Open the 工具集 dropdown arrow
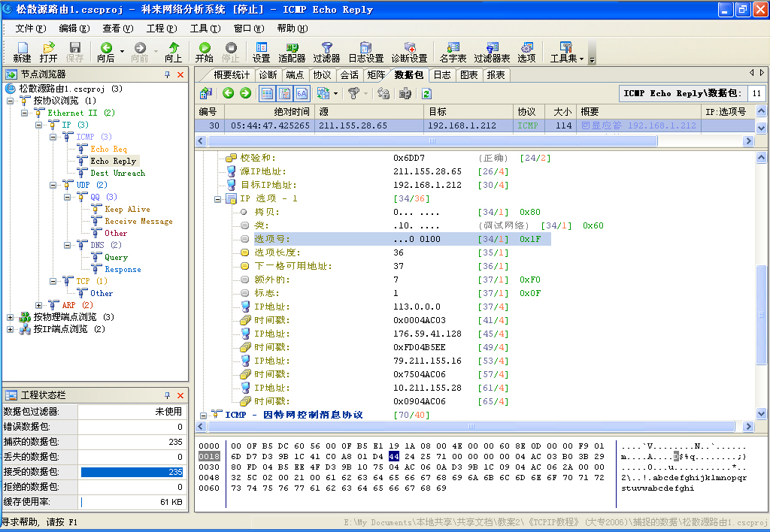The image size is (770, 532). coord(581,58)
